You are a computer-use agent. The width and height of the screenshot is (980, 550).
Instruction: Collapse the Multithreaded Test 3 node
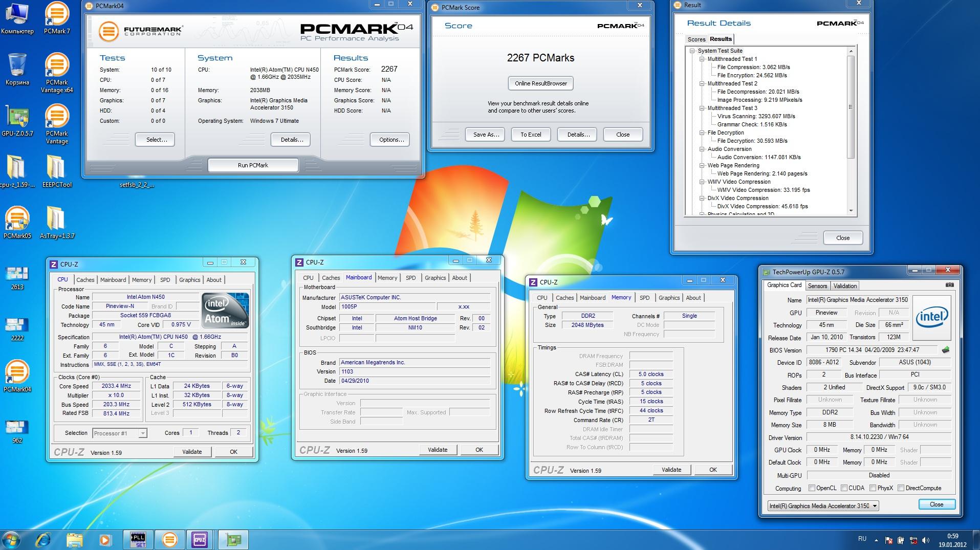point(702,108)
